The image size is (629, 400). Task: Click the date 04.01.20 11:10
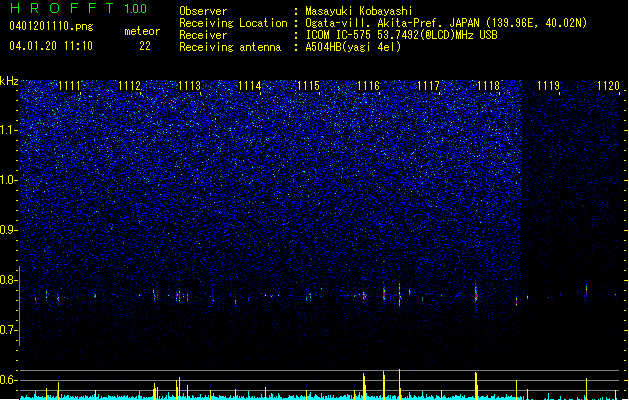point(51,46)
